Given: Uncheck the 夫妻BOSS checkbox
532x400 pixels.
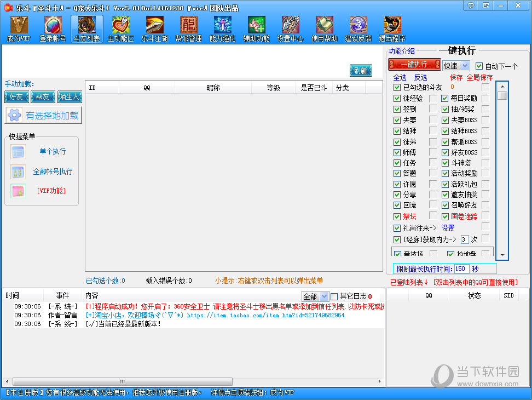Looking at the screenshot, I should pos(445,120).
